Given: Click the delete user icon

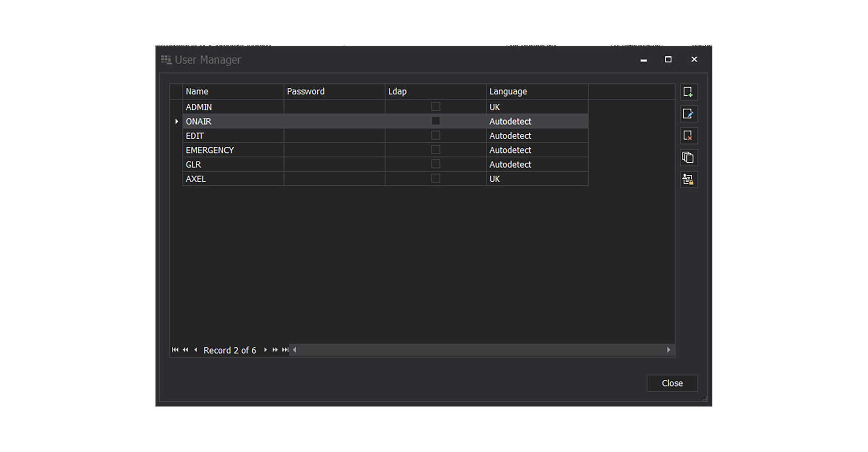Looking at the screenshot, I should point(688,136).
